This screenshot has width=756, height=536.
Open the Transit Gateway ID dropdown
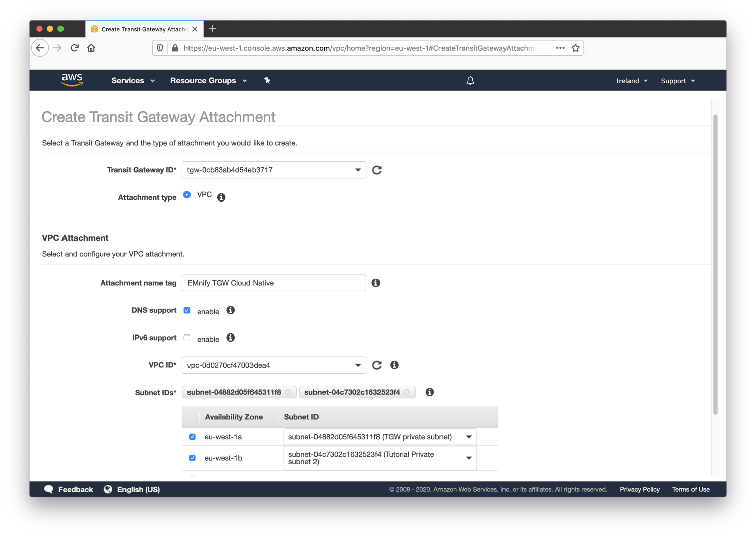click(x=357, y=170)
